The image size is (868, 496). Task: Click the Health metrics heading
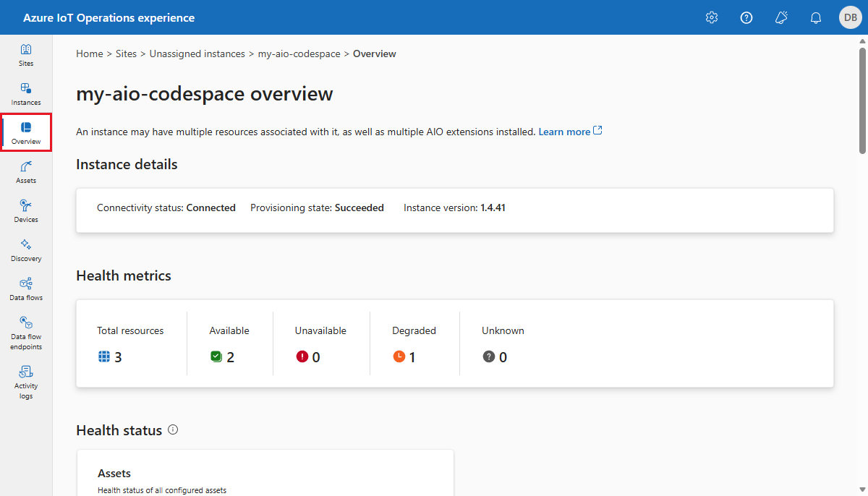pos(124,275)
